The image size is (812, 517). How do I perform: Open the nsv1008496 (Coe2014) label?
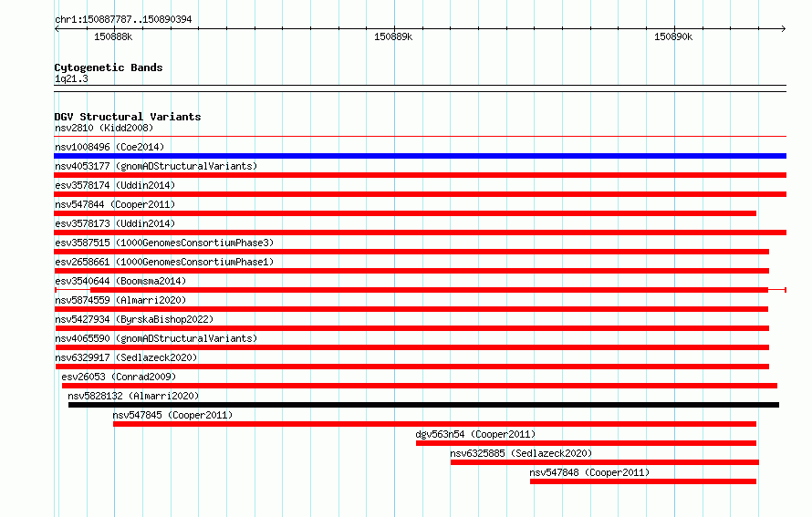pyautogui.click(x=109, y=147)
